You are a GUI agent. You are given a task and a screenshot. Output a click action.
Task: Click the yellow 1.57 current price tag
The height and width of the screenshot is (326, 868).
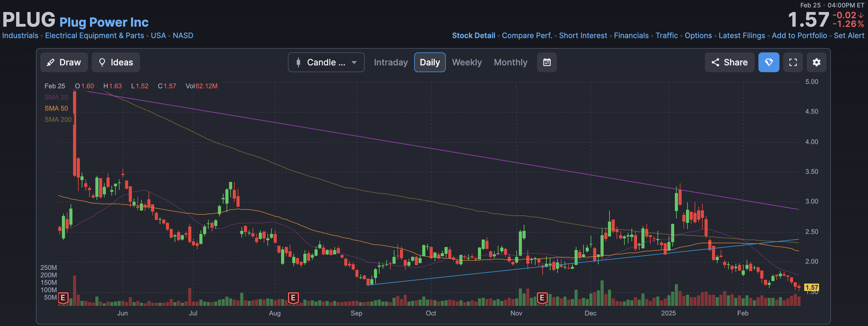click(x=811, y=287)
